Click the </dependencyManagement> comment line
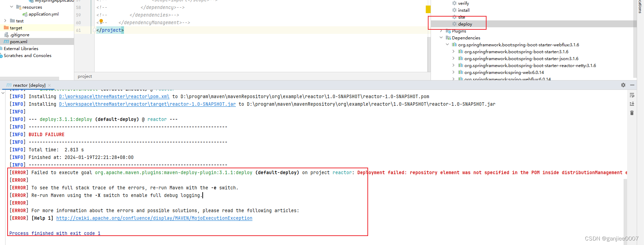 pyautogui.click(x=154, y=22)
